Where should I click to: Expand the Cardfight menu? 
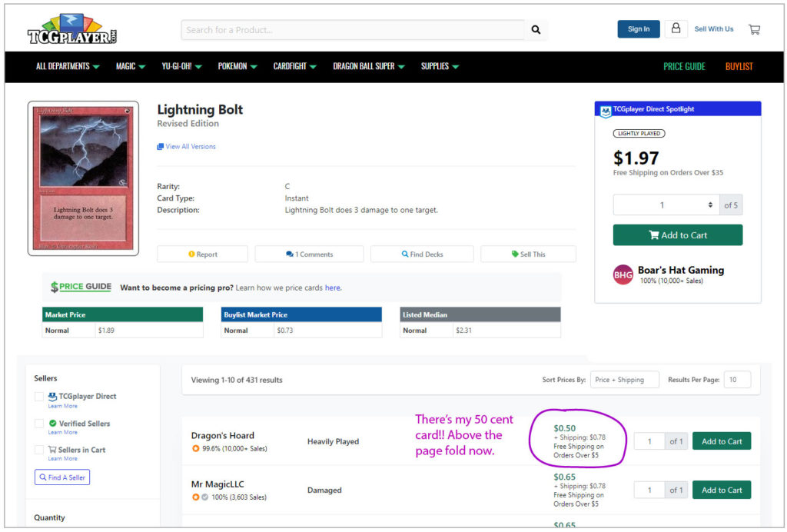click(294, 66)
